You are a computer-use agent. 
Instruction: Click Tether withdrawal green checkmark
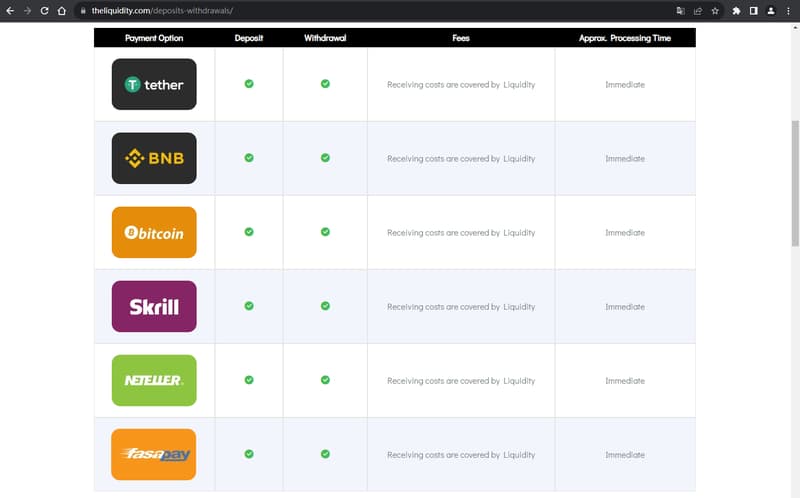[325, 84]
